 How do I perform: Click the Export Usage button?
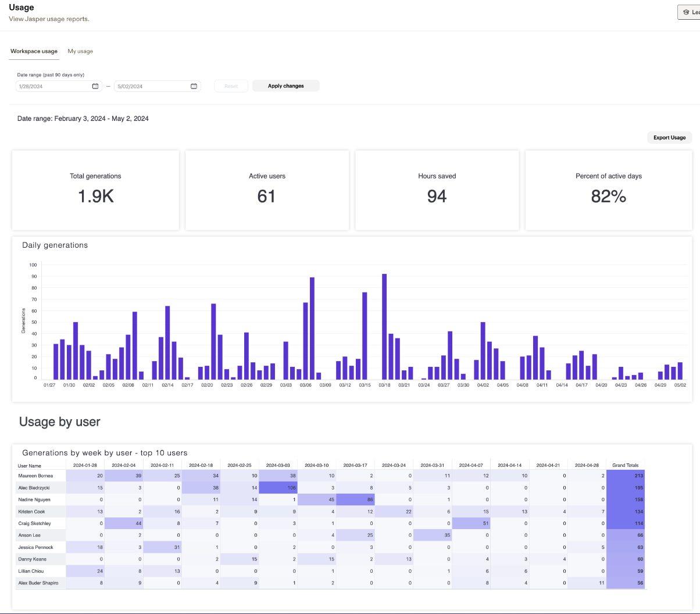(669, 138)
